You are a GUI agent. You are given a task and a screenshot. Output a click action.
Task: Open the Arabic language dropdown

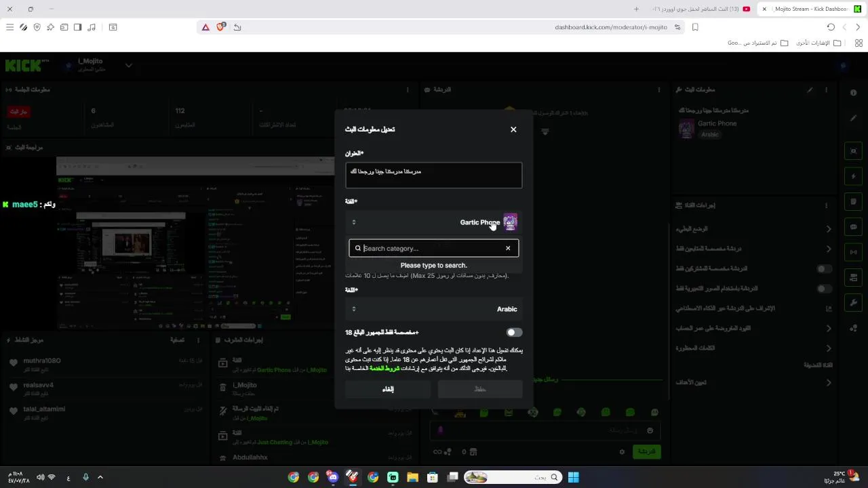pos(433,309)
